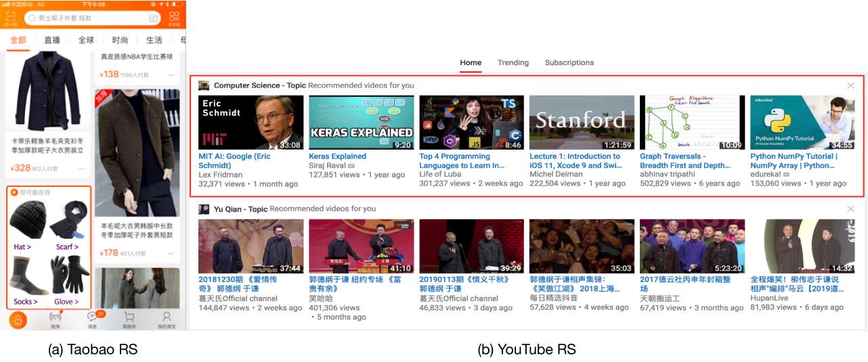Switch to 时尚 tab in Taobao
This screenshot has width=868, height=362.
click(x=120, y=40)
